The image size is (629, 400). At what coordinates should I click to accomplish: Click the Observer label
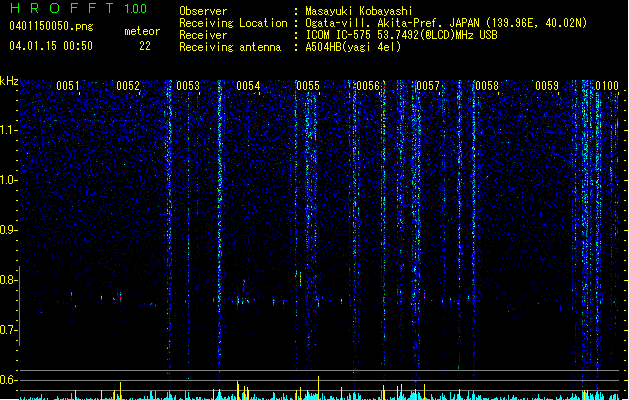(x=203, y=11)
